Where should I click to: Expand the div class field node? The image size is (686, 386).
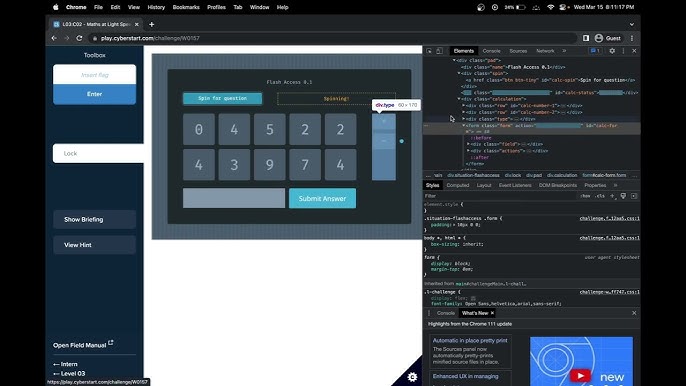[468, 144]
